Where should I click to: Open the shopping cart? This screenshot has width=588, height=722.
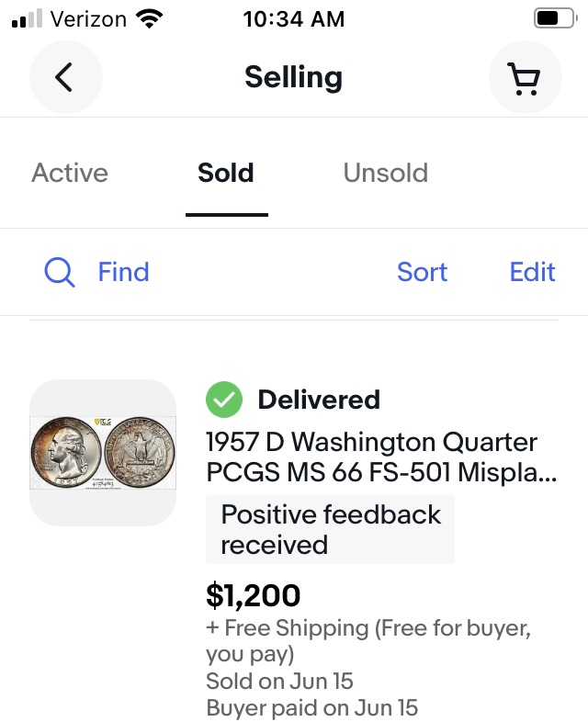(525, 78)
